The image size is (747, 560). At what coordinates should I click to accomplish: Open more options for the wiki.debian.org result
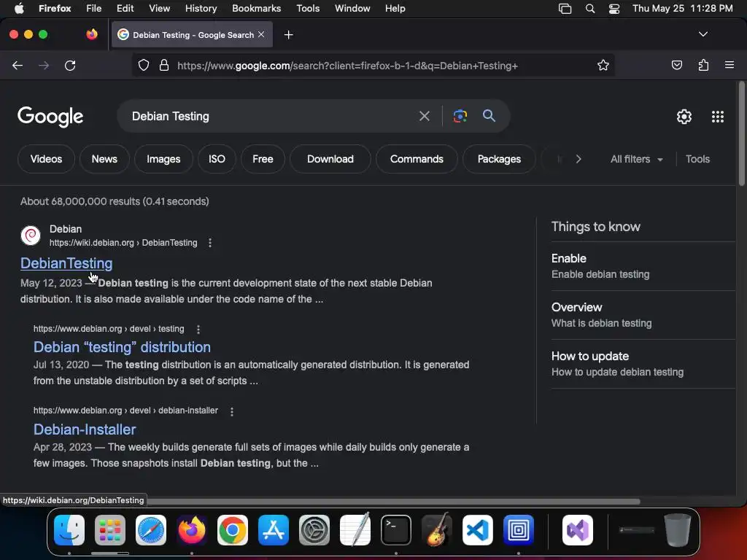[210, 243]
